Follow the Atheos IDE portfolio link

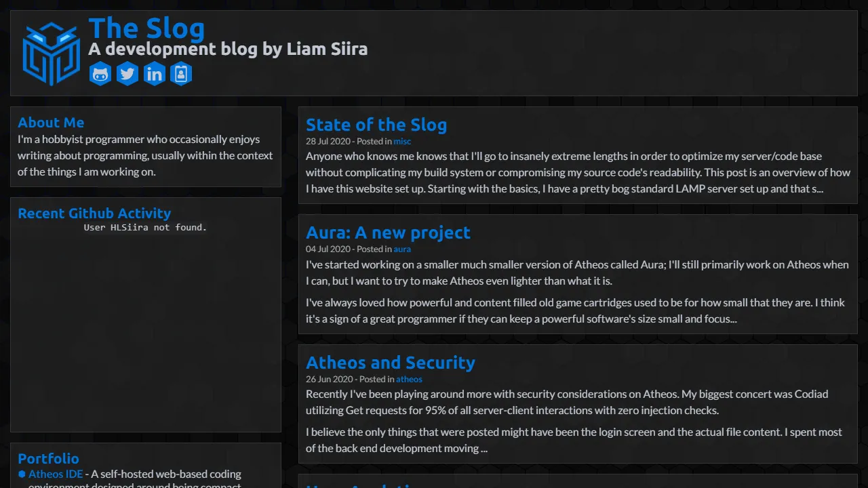pos(55,474)
